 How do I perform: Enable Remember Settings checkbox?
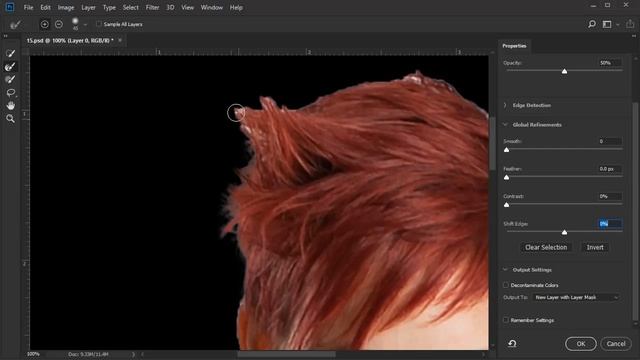(x=506, y=320)
